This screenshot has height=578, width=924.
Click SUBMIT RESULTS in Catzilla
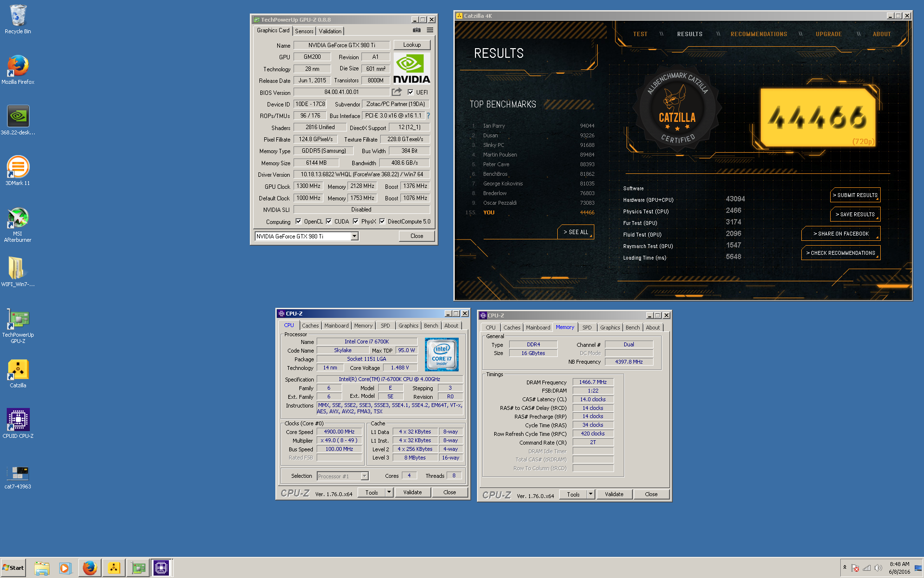point(855,195)
